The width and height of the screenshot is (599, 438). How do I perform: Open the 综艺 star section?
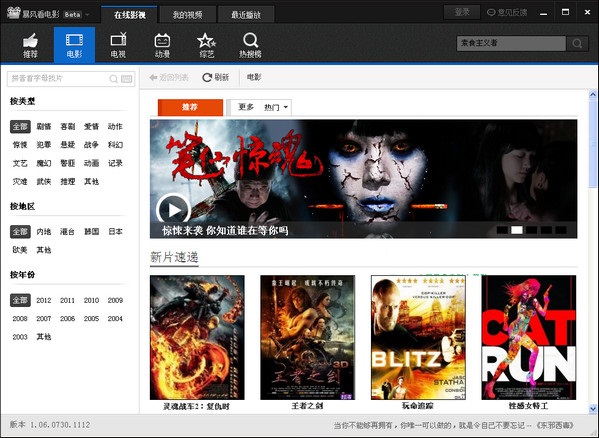coord(207,45)
